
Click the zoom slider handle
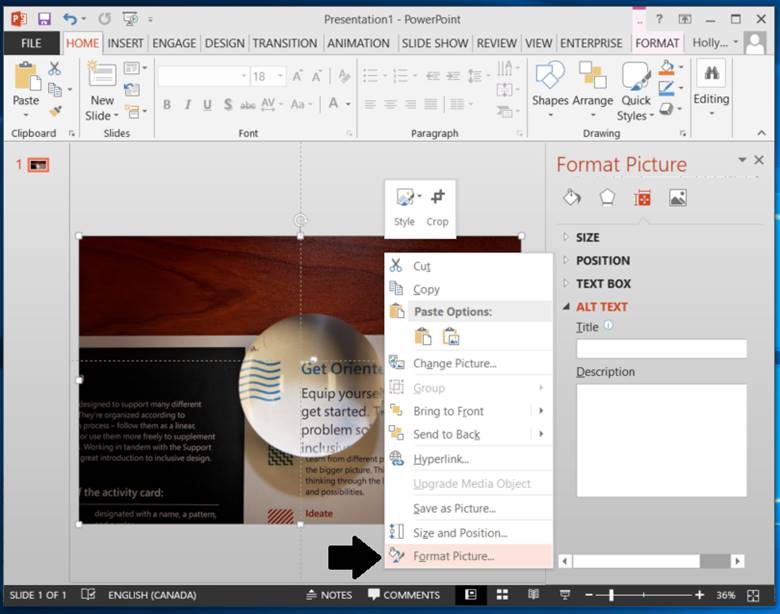(x=611, y=595)
